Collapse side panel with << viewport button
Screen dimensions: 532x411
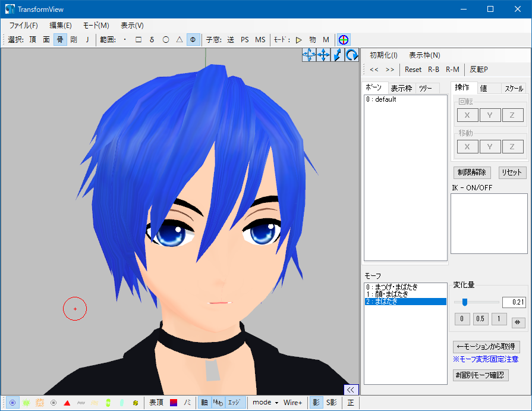pyautogui.click(x=351, y=390)
